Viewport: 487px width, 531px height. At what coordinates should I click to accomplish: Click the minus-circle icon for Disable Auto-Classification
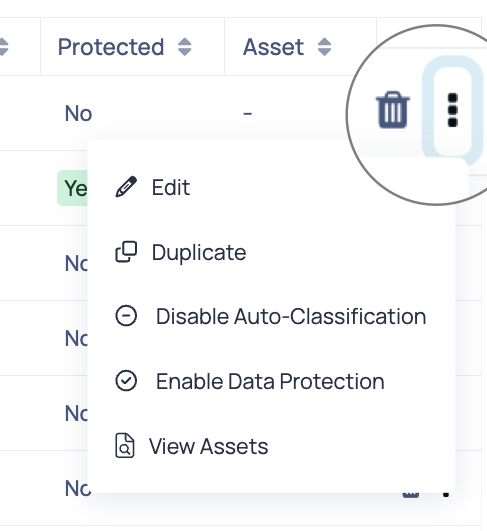click(x=126, y=316)
